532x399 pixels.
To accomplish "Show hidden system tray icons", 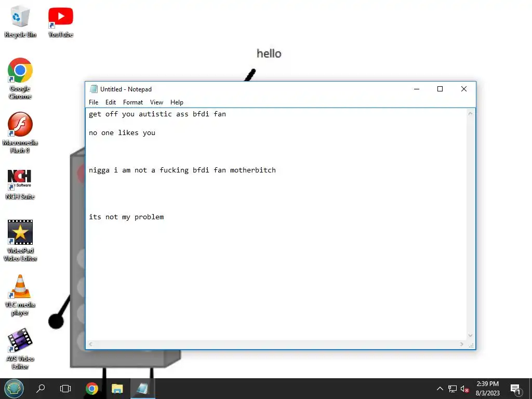I will point(440,389).
